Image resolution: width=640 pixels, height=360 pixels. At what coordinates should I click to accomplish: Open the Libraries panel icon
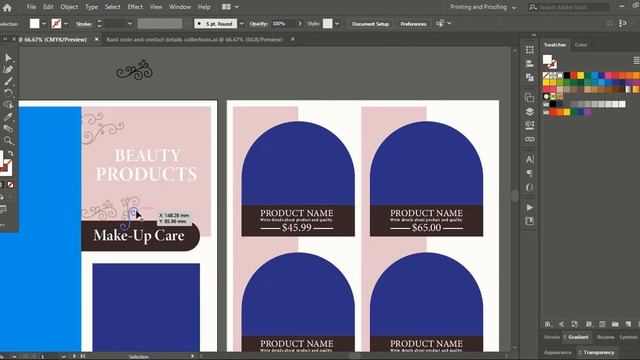529,221
